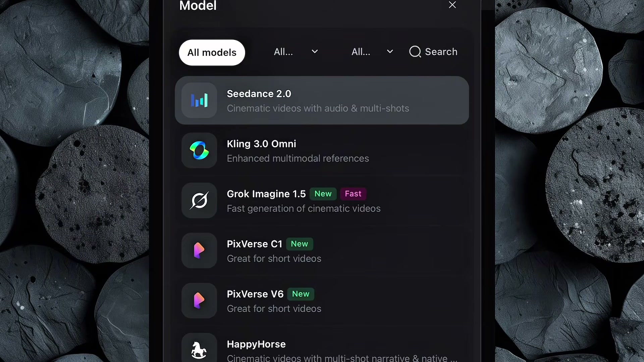Click the Fast badge on Grok Imagine
This screenshot has height=362, width=644.
coord(353,194)
